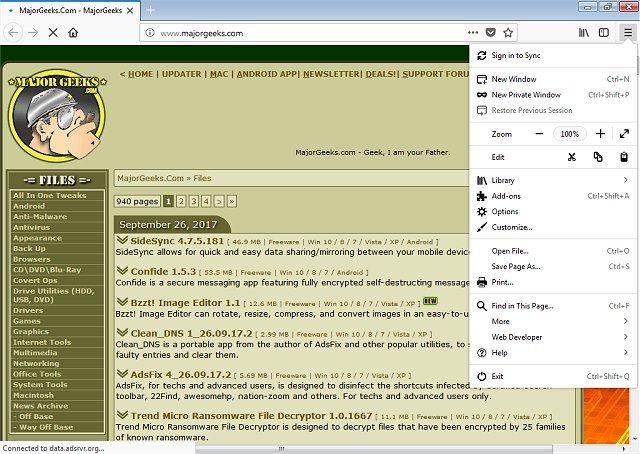Image resolution: width=640 pixels, height=454 pixels.
Task: Open the NEWSLETTER link
Action: coord(331,74)
